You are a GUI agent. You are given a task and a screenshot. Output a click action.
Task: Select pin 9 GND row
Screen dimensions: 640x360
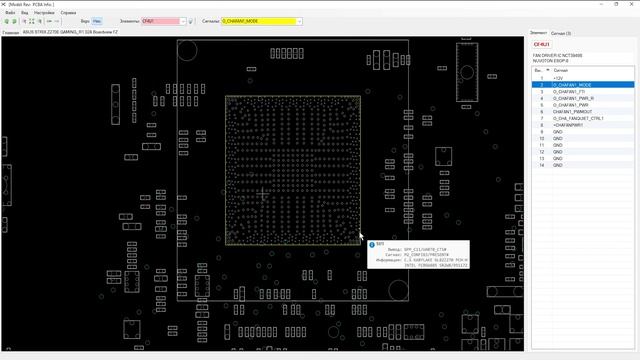point(583,132)
